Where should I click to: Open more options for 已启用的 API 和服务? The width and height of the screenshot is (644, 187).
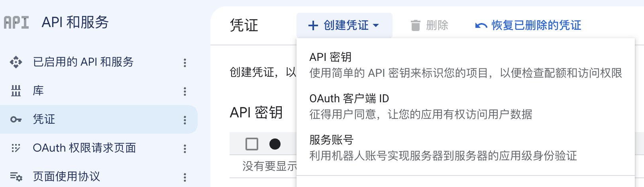pos(185,62)
